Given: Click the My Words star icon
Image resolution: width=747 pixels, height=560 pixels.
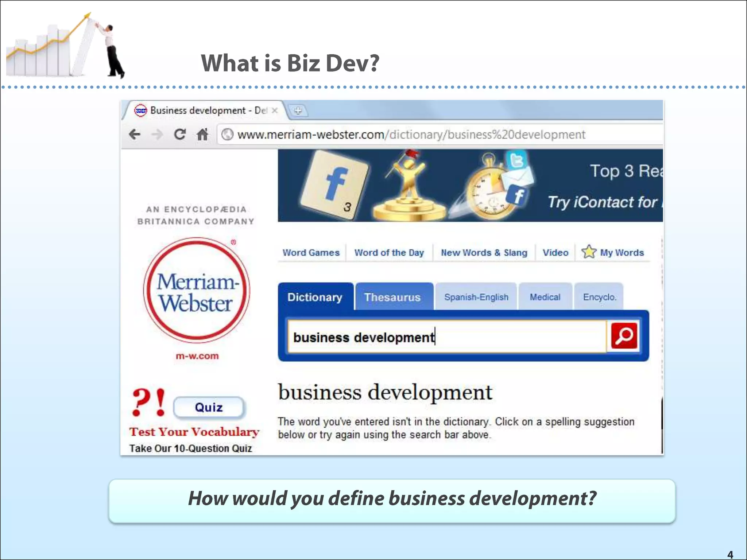Looking at the screenshot, I should pos(589,252).
